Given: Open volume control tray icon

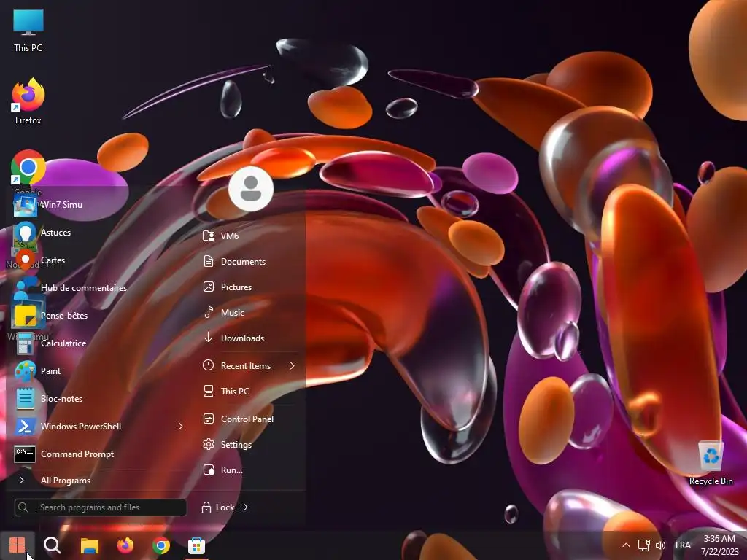Looking at the screenshot, I should [x=661, y=545].
